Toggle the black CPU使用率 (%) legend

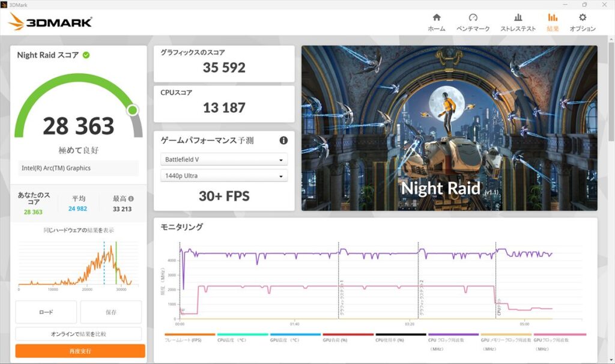coord(401,338)
